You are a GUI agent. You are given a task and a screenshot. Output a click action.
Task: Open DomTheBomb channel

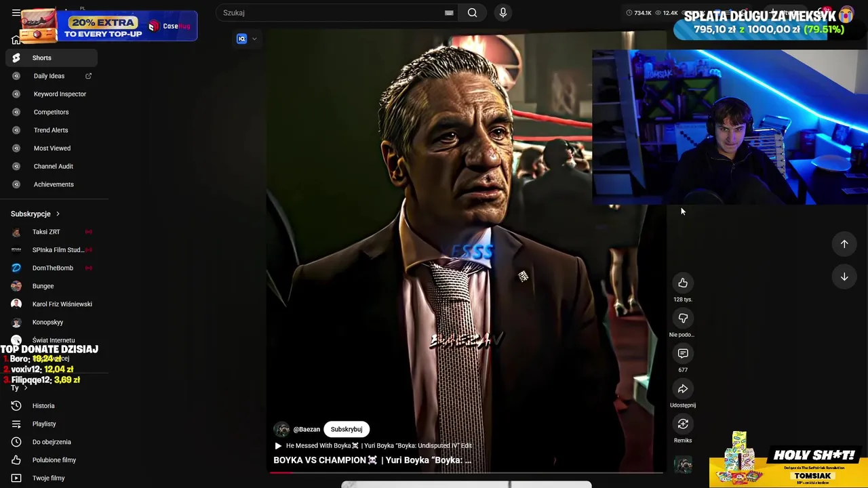tap(52, 268)
